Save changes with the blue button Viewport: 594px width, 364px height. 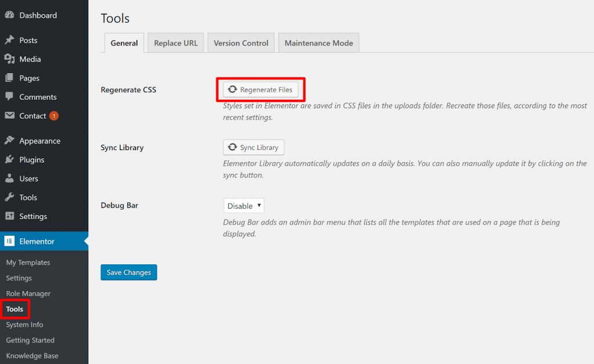[129, 272]
